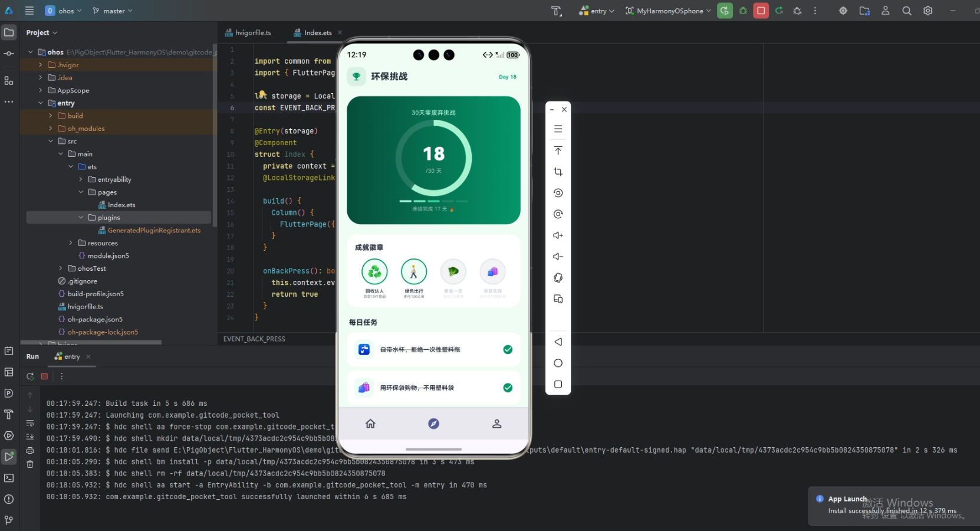Stop process in the Run panel toolbar

[44, 376]
